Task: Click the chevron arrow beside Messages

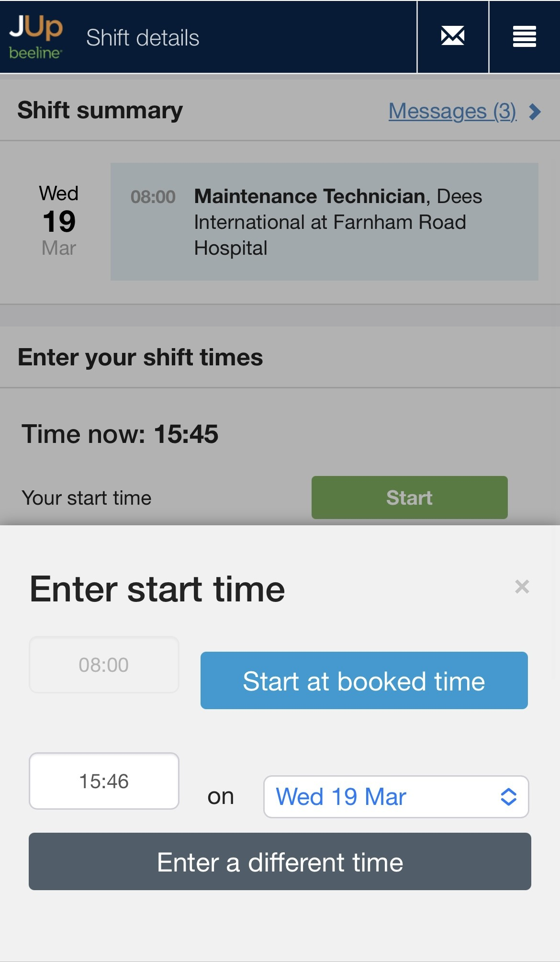Action: click(535, 112)
